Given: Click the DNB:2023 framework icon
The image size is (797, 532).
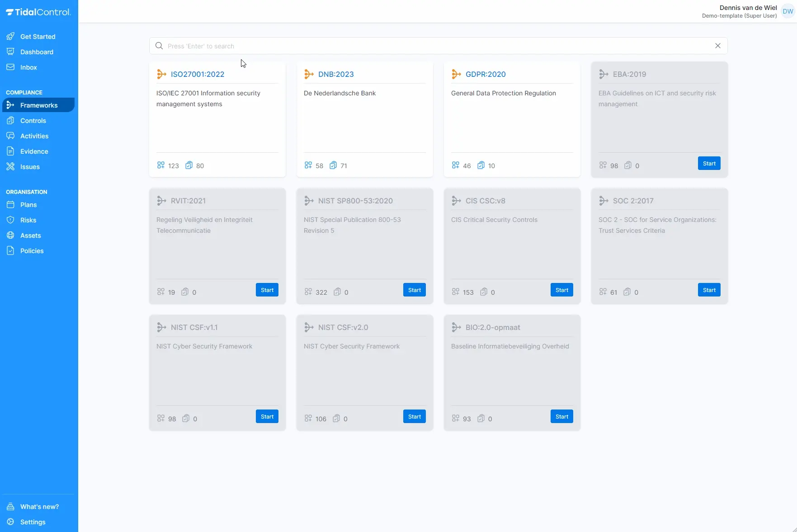Looking at the screenshot, I should [x=309, y=74].
